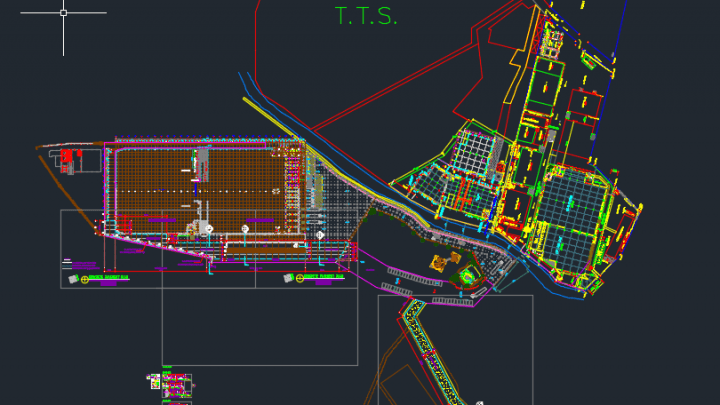
Task: Click the white crosshair cursor pickbox
Action: coord(63,13)
